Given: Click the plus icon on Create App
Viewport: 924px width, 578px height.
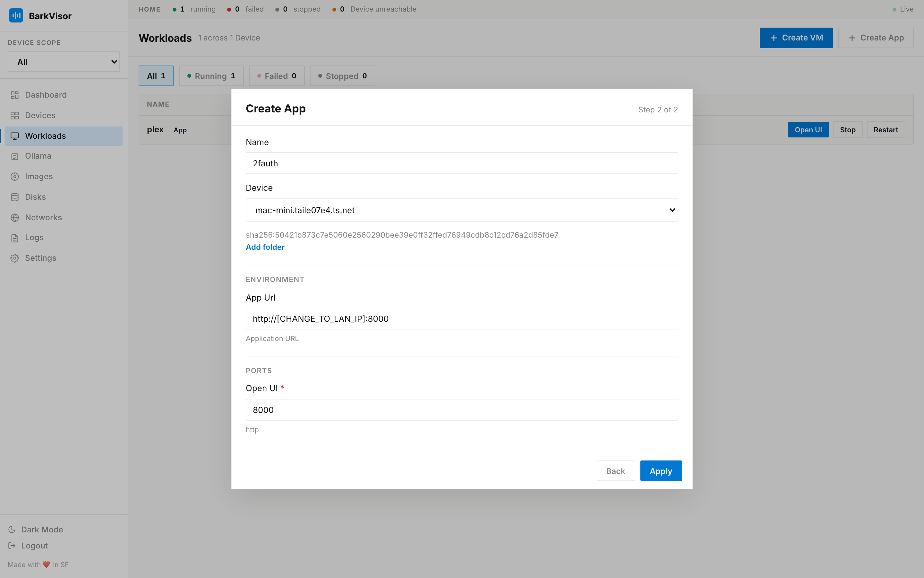Looking at the screenshot, I should (852, 38).
